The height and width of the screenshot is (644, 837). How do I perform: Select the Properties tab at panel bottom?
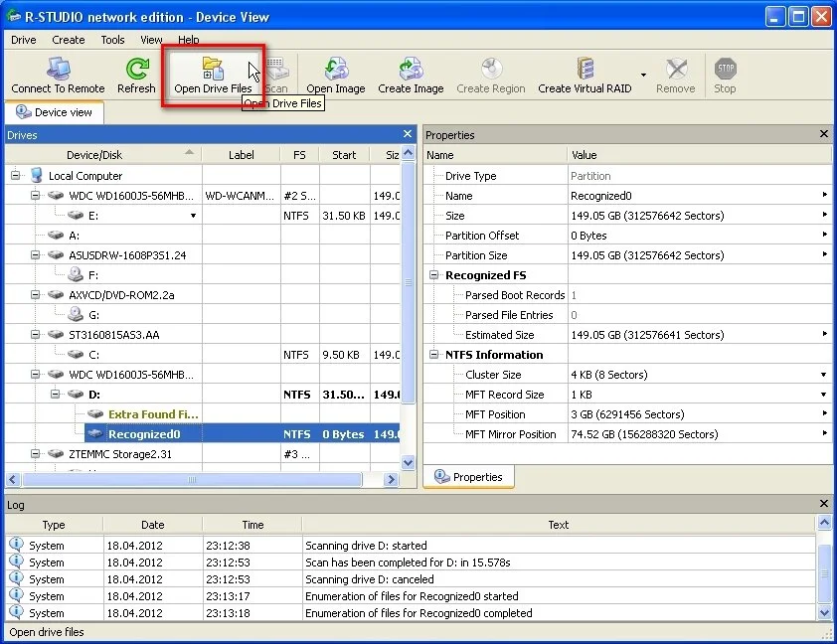coord(469,477)
